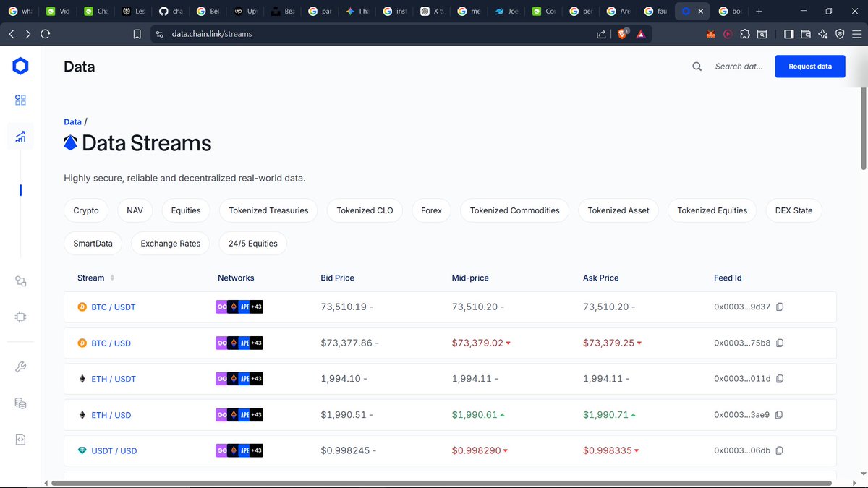Follow the Data breadcrumb link

72,122
